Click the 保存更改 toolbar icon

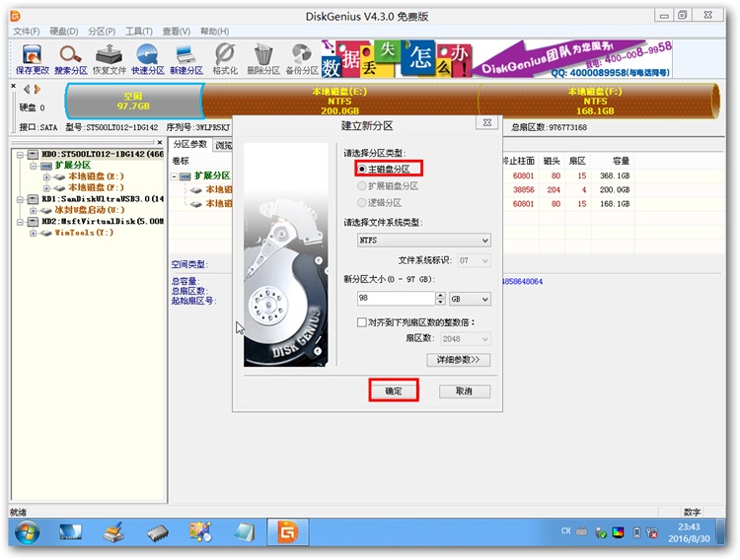[x=33, y=59]
